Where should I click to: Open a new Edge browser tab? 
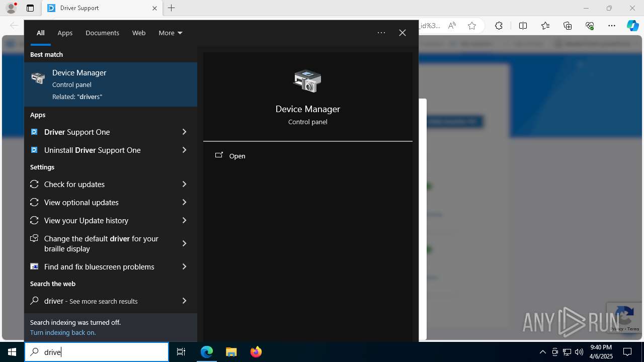(172, 8)
